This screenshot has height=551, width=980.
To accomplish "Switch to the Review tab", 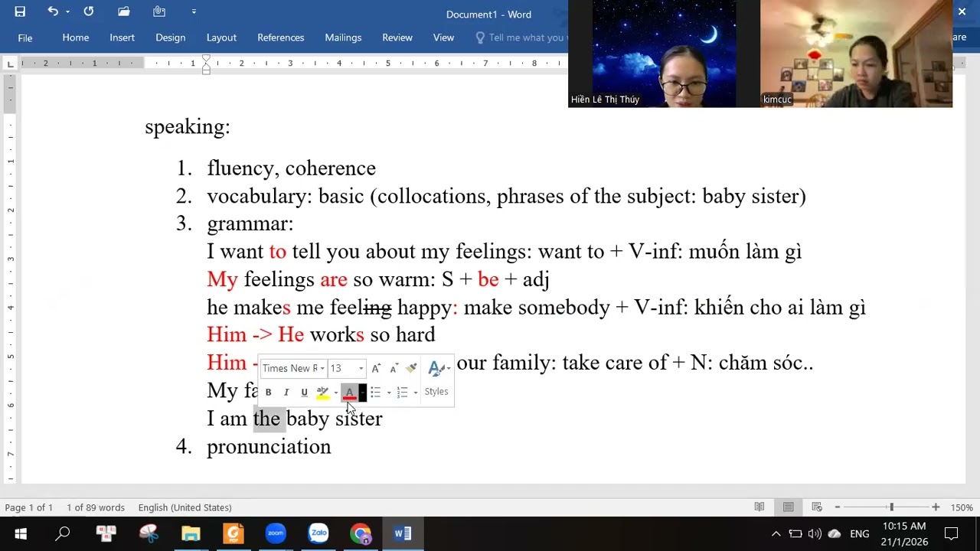I will pyautogui.click(x=397, y=37).
